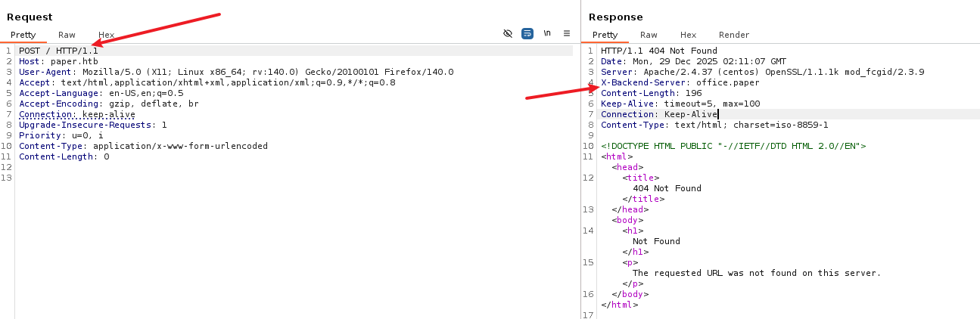Switch to the Response Hex tab
This screenshot has width=980, height=319.
(x=688, y=35)
